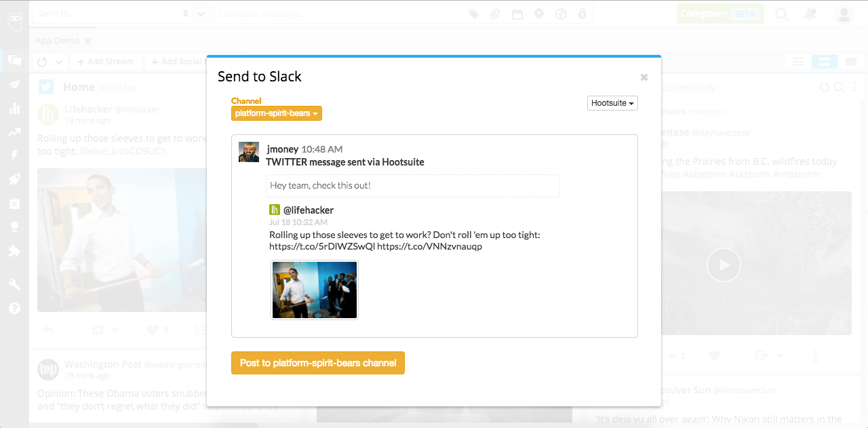Click 'TWITTER message sent via Hootsuite' text

(x=345, y=162)
